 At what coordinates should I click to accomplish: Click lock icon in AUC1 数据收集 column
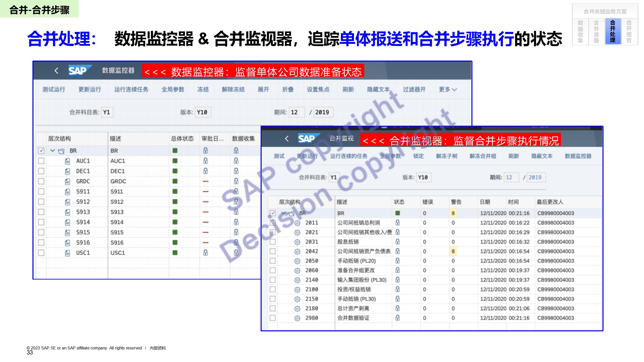(236, 161)
